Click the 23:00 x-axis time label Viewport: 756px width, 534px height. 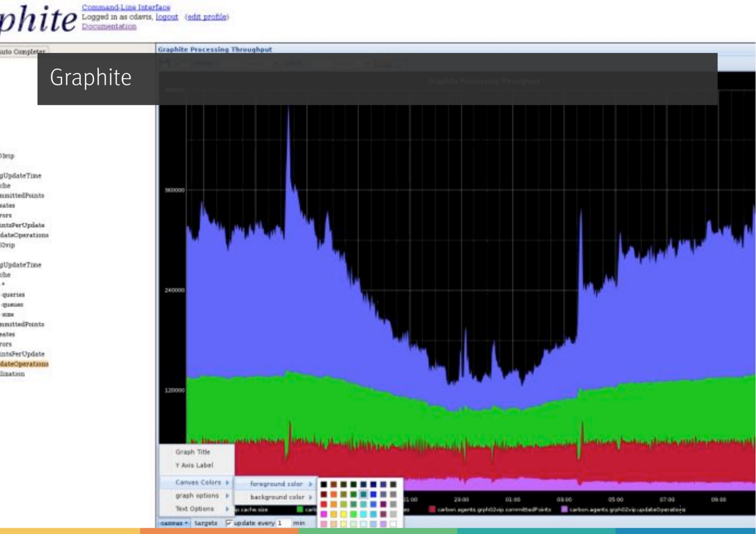coord(461,500)
